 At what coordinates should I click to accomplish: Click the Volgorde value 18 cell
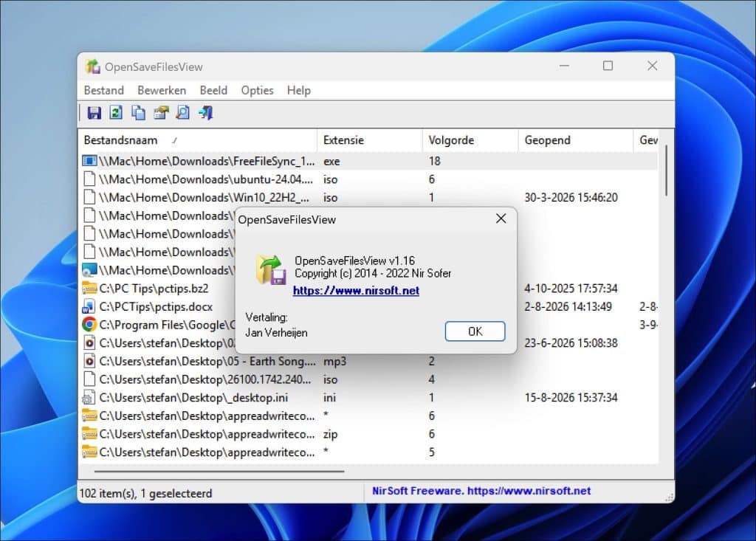pyautogui.click(x=434, y=161)
